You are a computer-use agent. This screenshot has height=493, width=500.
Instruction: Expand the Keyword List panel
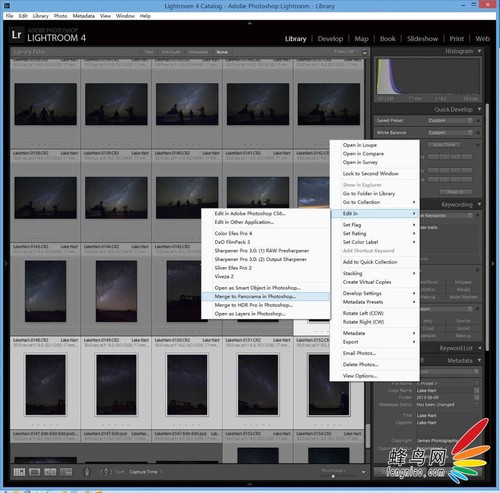tap(479, 348)
